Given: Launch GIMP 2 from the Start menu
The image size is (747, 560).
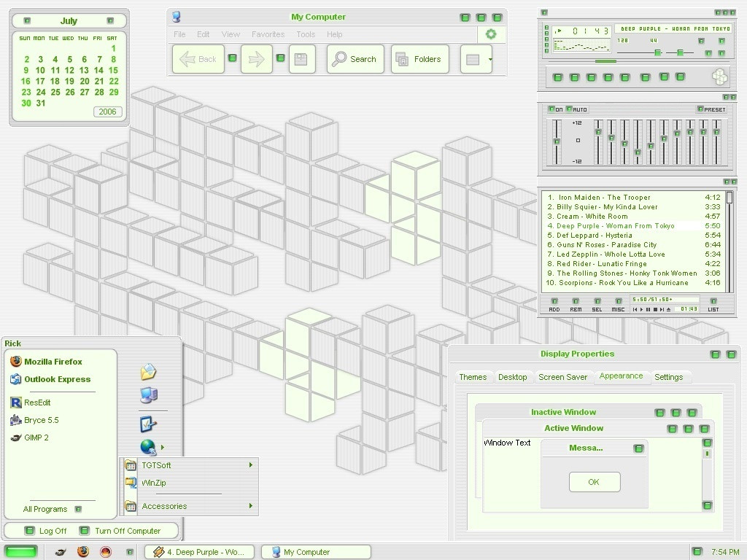Looking at the screenshot, I should click(29, 437).
